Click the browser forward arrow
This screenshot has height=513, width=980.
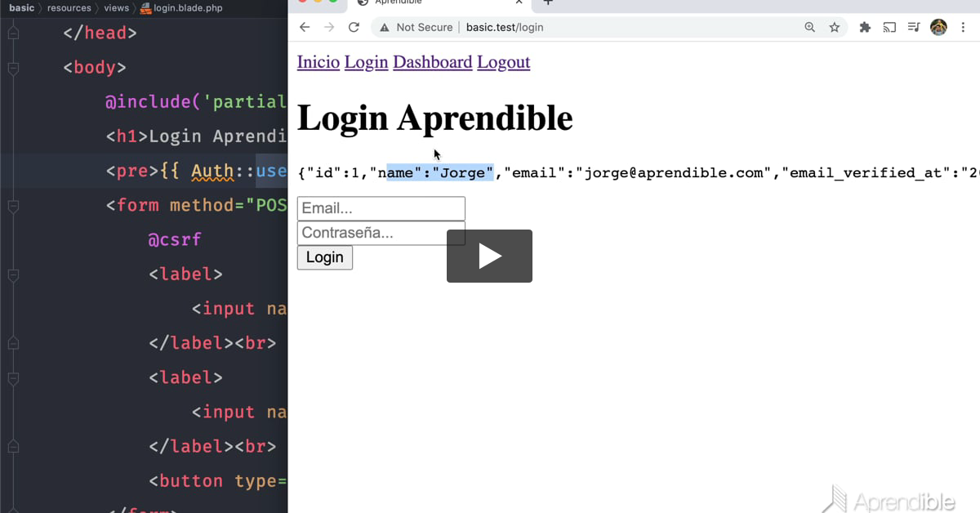(x=329, y=27)
